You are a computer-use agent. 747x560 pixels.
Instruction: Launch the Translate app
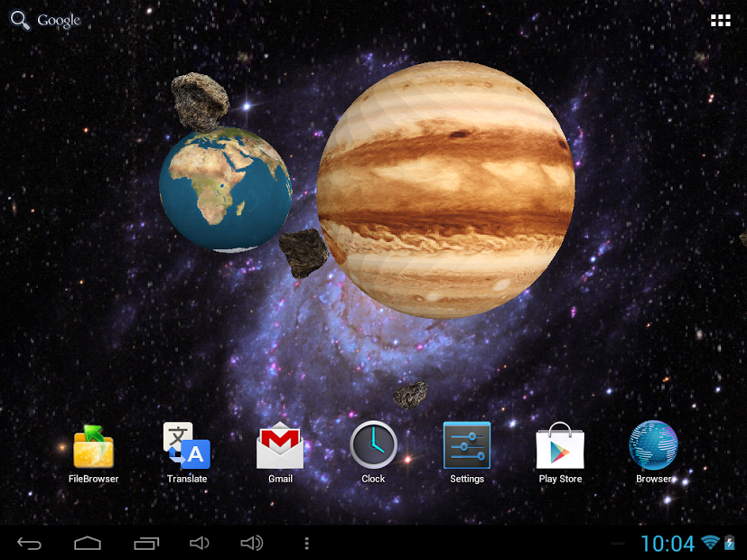[187, 446]
